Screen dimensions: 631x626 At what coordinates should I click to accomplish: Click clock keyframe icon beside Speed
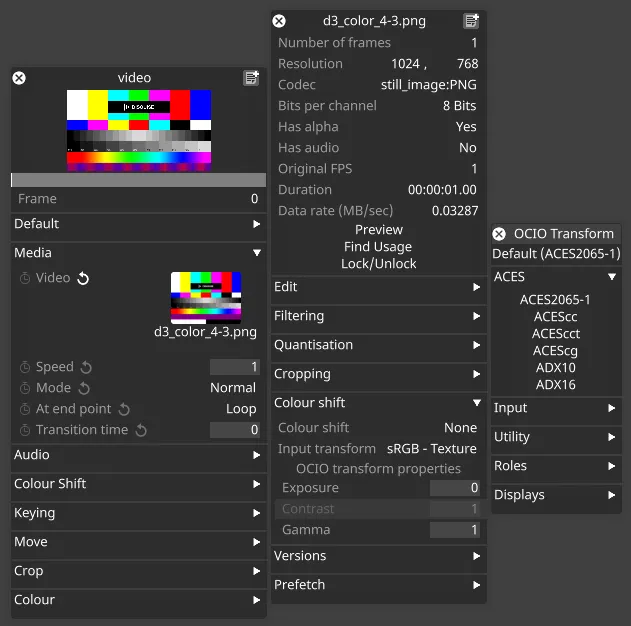(25, 367)
